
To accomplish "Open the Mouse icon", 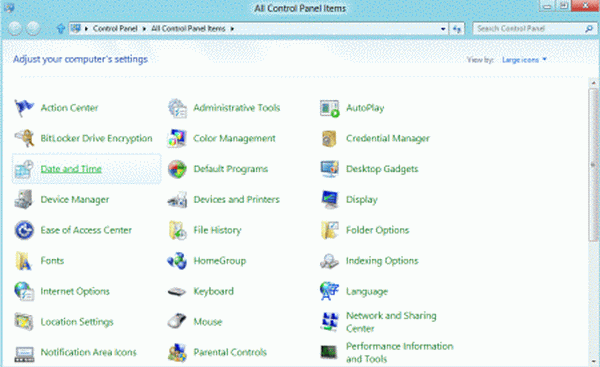I will [177, 321].
